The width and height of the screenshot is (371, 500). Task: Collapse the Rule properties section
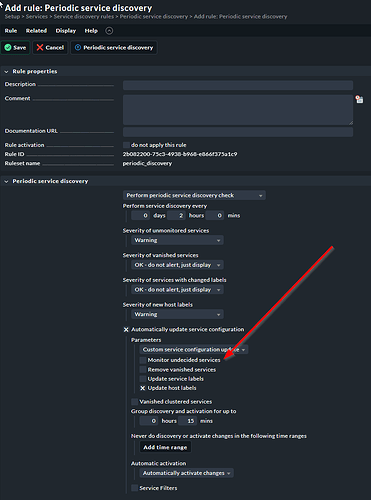(6, 72)
